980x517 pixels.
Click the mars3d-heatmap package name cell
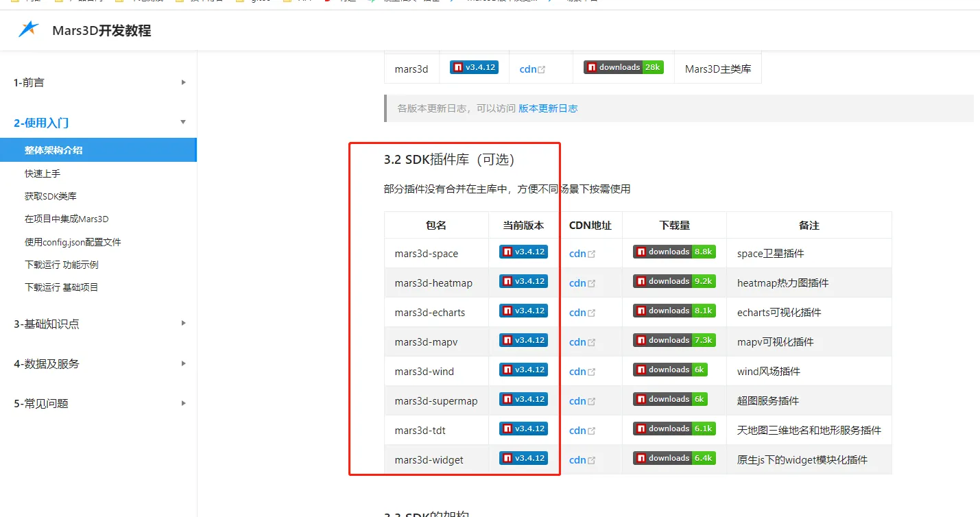point(436,283)
